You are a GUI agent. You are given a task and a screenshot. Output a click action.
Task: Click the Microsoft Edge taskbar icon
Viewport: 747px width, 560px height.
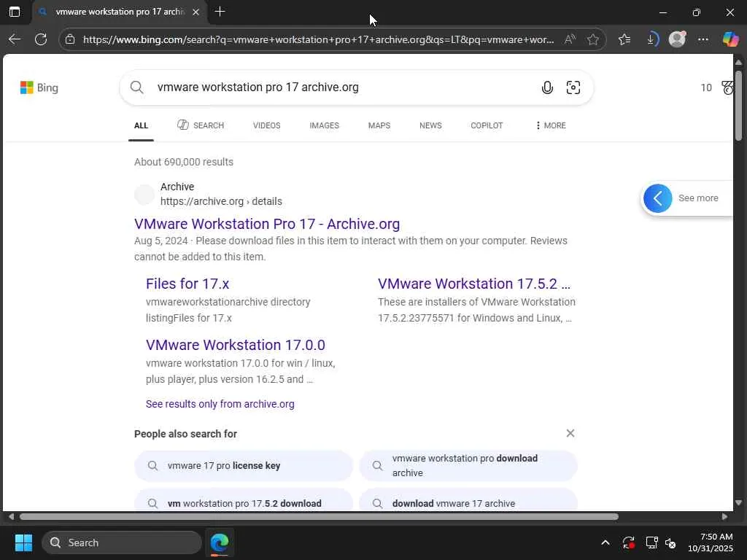click(x=220, y=542)
